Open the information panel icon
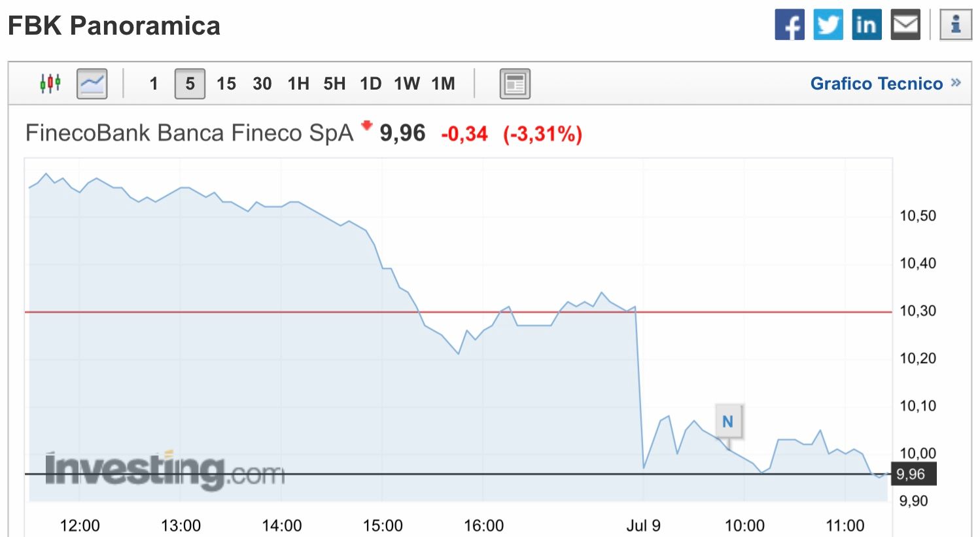 pyautogui.click(x=956, y=24)
